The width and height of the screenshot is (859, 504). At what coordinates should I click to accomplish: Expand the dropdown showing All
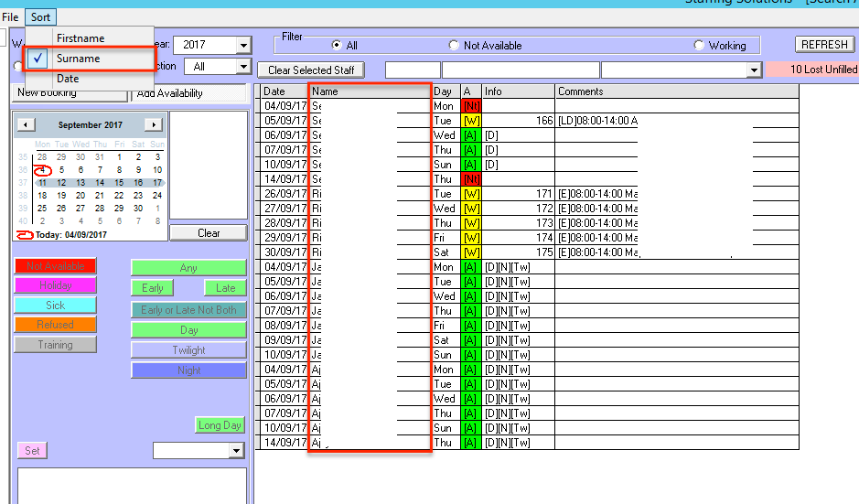click(242, 67)
